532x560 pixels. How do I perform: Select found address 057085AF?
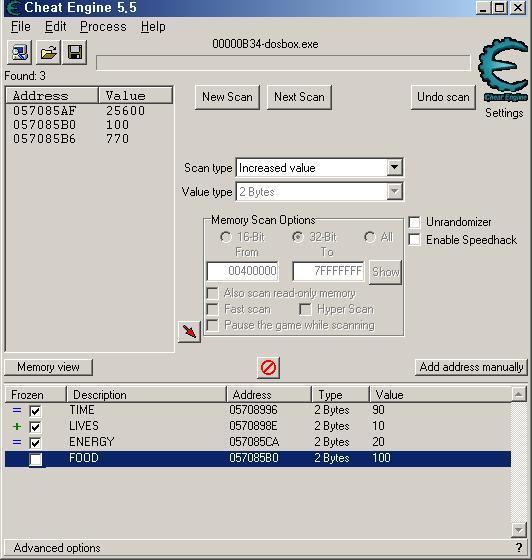[x=45, y=111]
